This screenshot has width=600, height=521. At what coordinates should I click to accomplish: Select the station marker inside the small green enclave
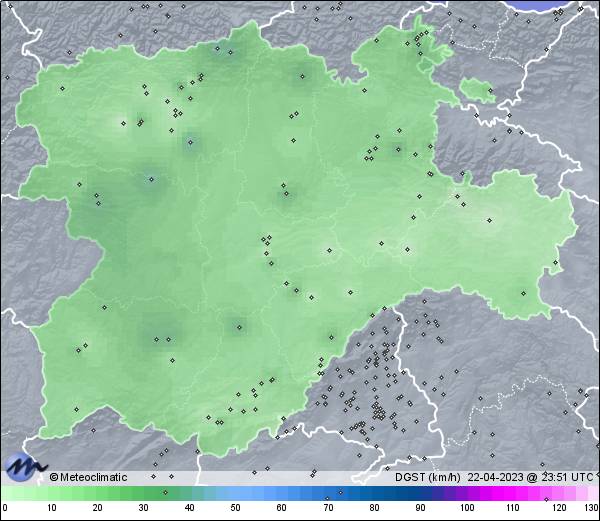tap(491, 91)
